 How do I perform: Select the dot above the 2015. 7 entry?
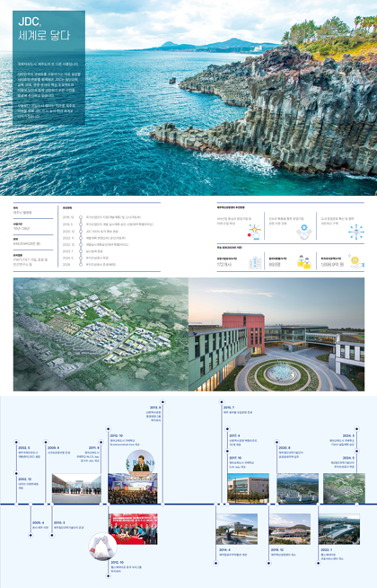(222, 401)
